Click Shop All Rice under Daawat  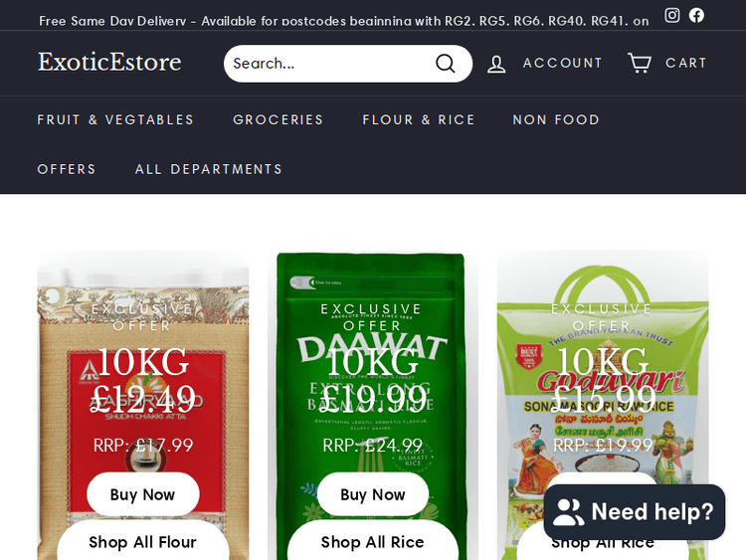373,541
